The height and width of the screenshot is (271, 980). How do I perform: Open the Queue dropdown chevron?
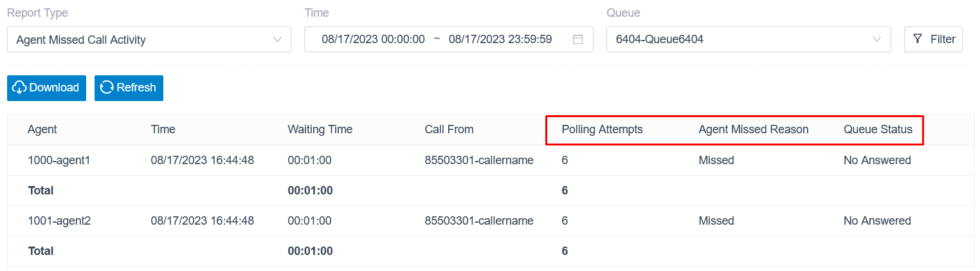coord(876,39)
